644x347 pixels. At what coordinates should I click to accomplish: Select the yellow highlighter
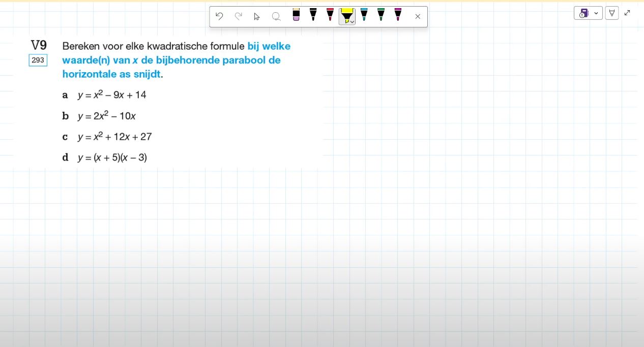pos(346,16)
